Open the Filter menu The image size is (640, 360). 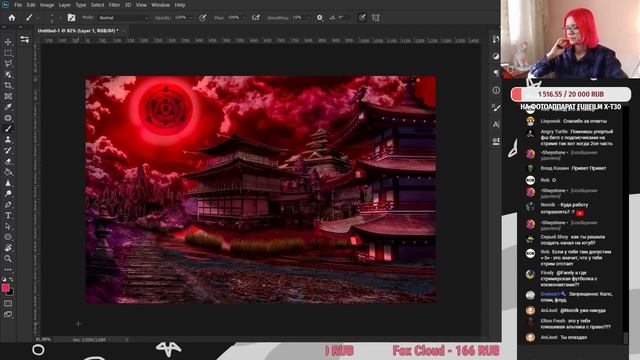pyautogui.click(x=114, y=5)
